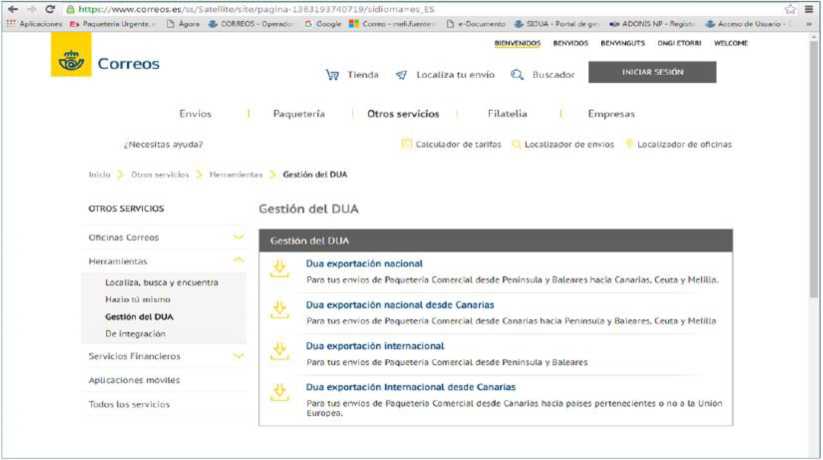Image resolution: width=823 pixels, height=460 pixels.
Task: Switch language to WELCOME
Action: tap(730, 43)
